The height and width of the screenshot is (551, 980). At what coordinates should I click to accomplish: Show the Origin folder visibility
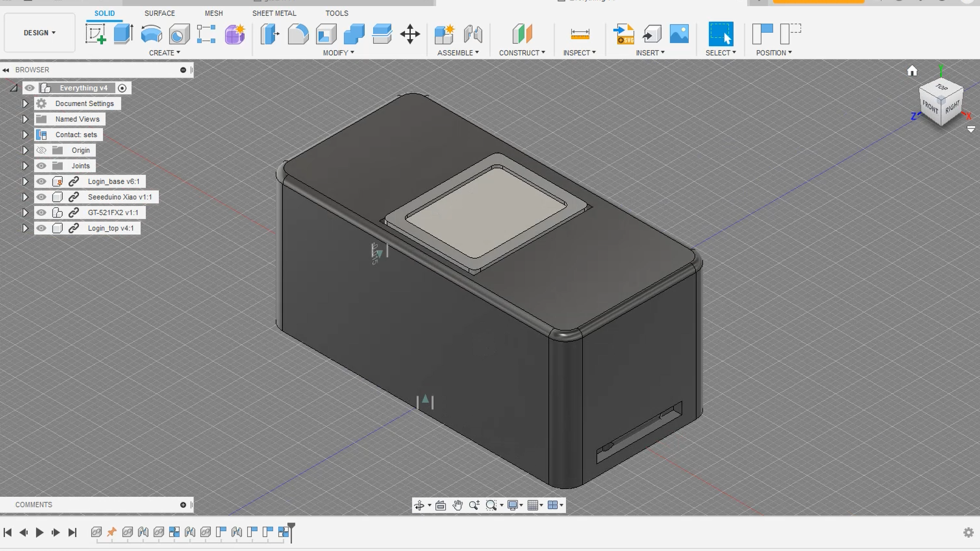click(41, 150)
